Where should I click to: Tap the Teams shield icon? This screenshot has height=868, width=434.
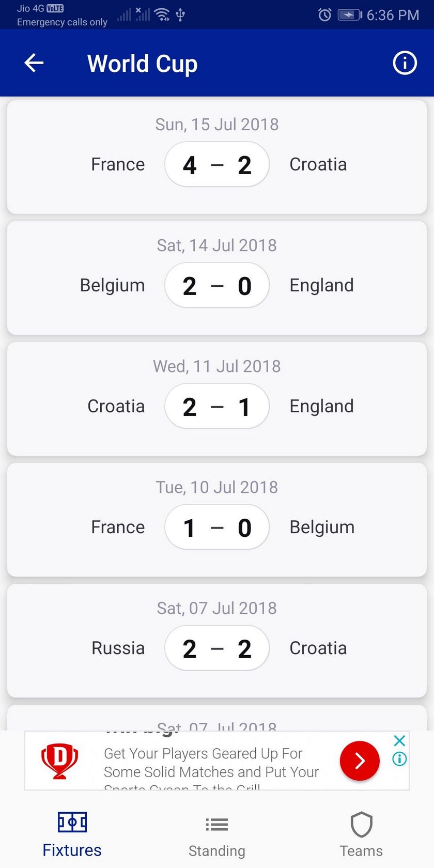(361, 824)
